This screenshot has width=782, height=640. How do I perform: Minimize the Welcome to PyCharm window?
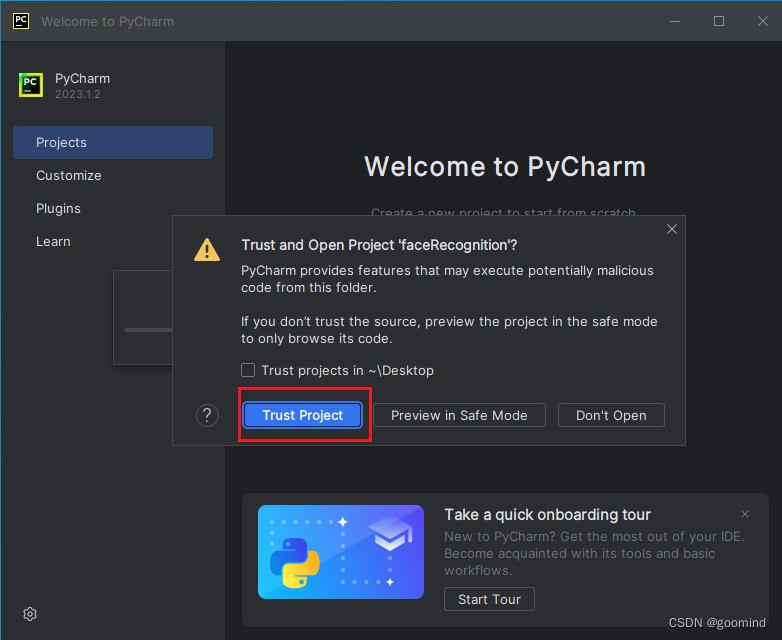(x=675, y=21)
